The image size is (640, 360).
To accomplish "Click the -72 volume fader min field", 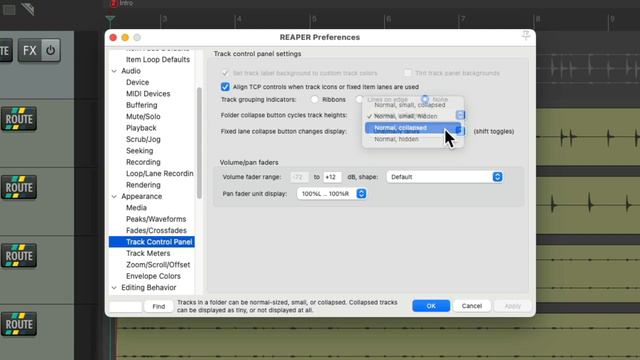I will [300, 177].
